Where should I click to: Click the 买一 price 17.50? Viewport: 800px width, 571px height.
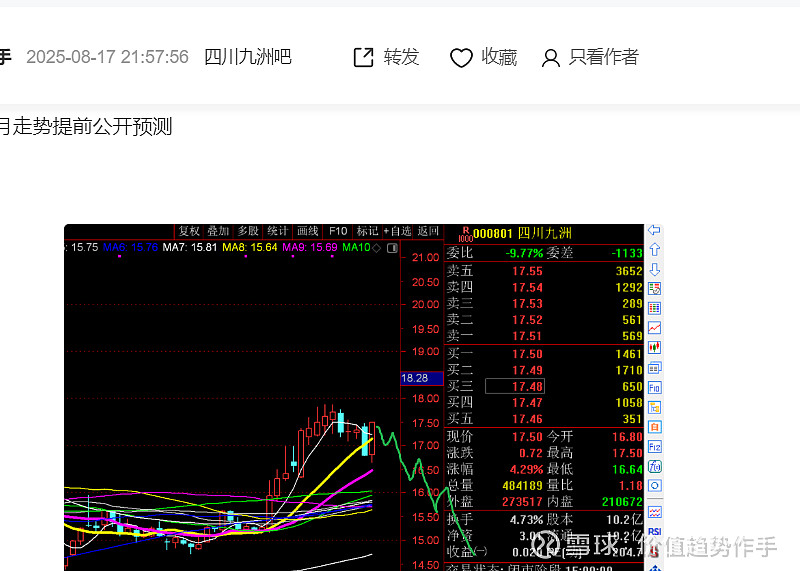(528, 354)
